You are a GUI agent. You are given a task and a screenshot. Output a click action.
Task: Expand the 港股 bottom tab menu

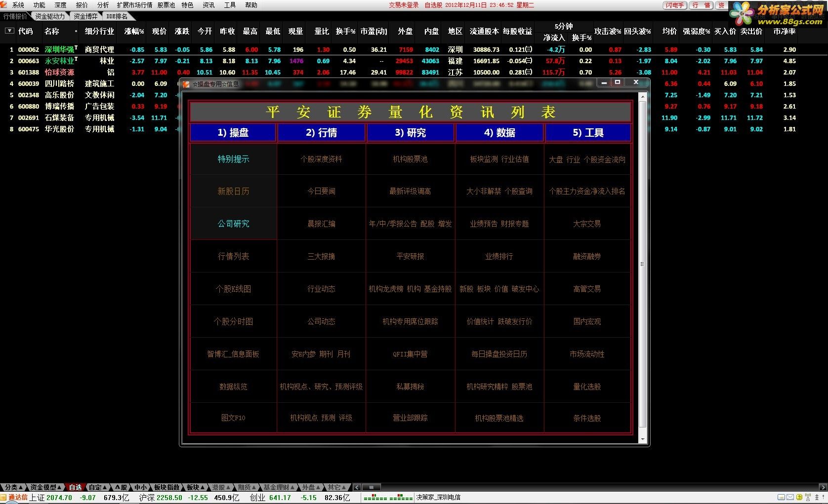coord(221,487)
